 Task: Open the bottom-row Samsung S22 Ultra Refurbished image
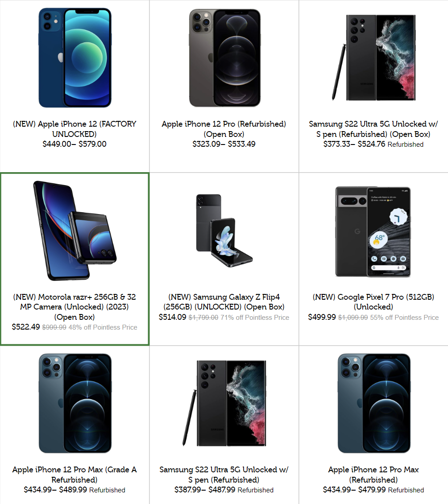pyautogui.click(x=224, y=403)
